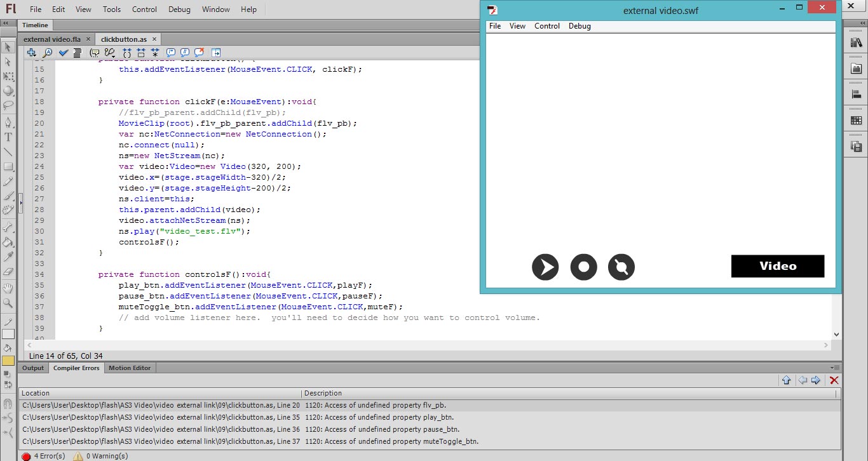Click the Show Code Hint icon
This screenshot has width=868, height=461.
(95, 53)
